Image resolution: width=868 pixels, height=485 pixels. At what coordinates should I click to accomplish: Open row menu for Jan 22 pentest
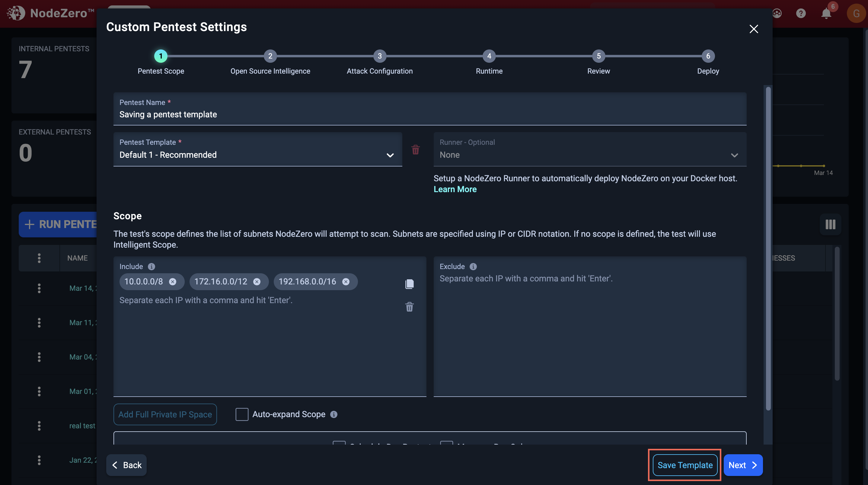coord(39,460)
